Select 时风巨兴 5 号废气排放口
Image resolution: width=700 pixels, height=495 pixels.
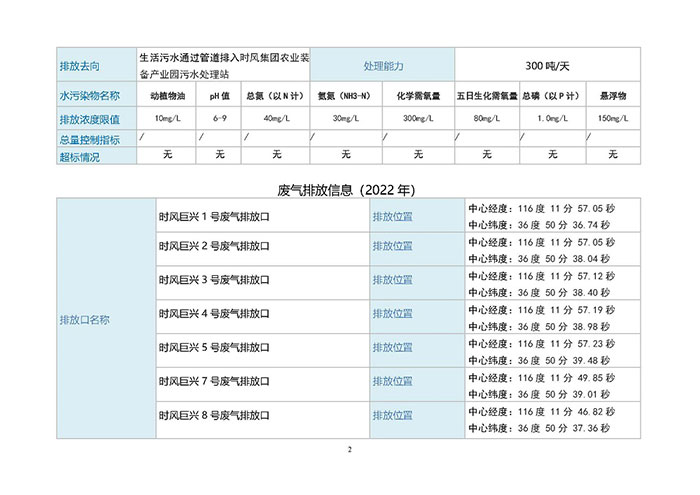(x=214, y=348)
